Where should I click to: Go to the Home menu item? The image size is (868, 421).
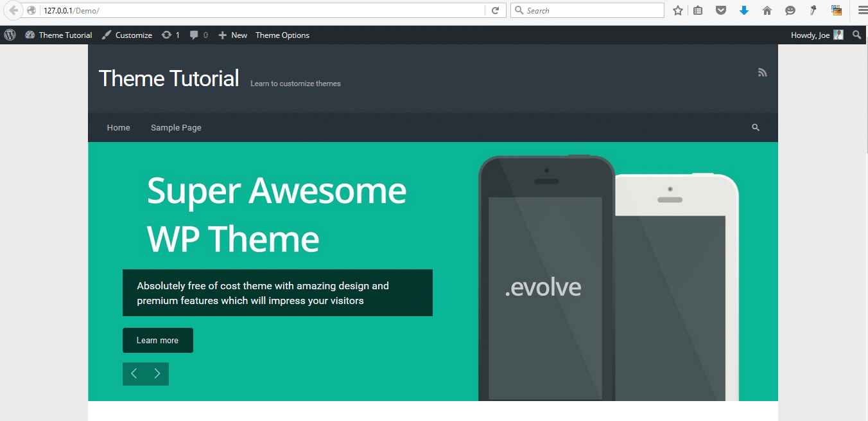tap(118, 128)
